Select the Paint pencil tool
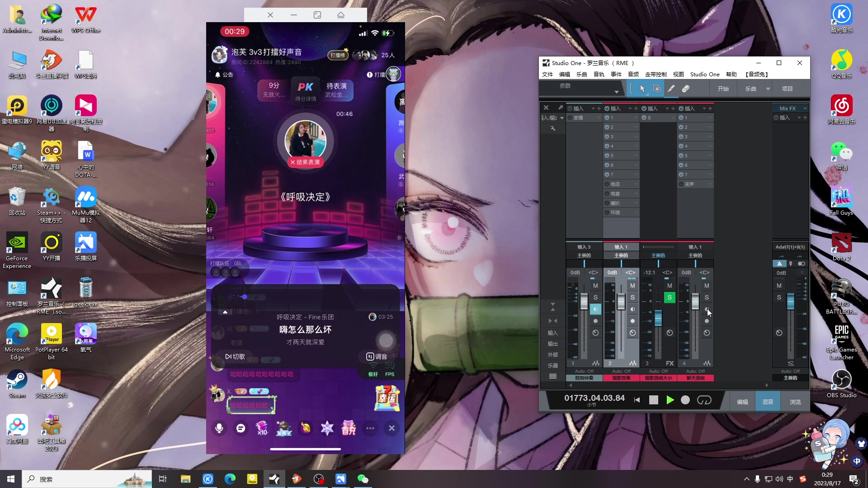 671,89
